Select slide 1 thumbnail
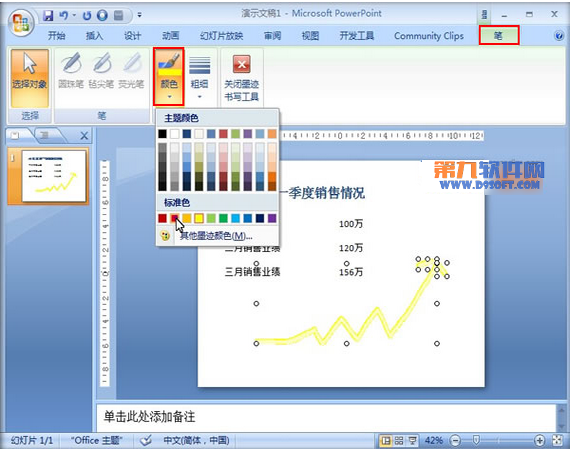Viewport: 571px width, 450px height. tap(54, 176)
